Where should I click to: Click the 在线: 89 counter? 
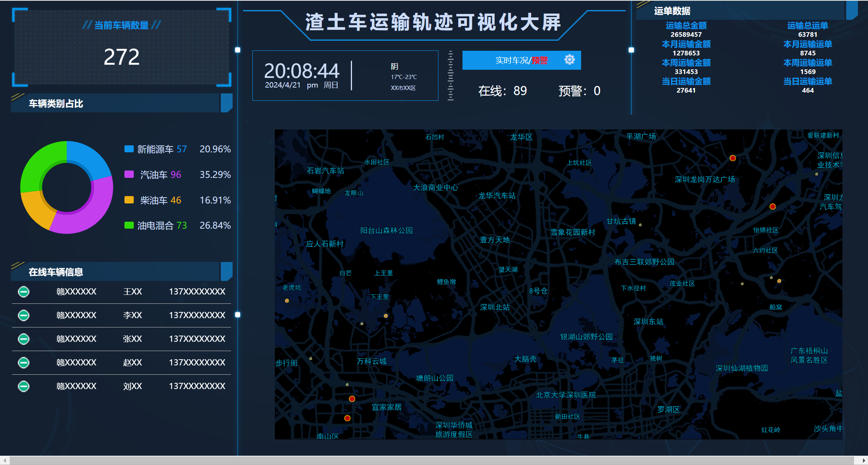502,91
